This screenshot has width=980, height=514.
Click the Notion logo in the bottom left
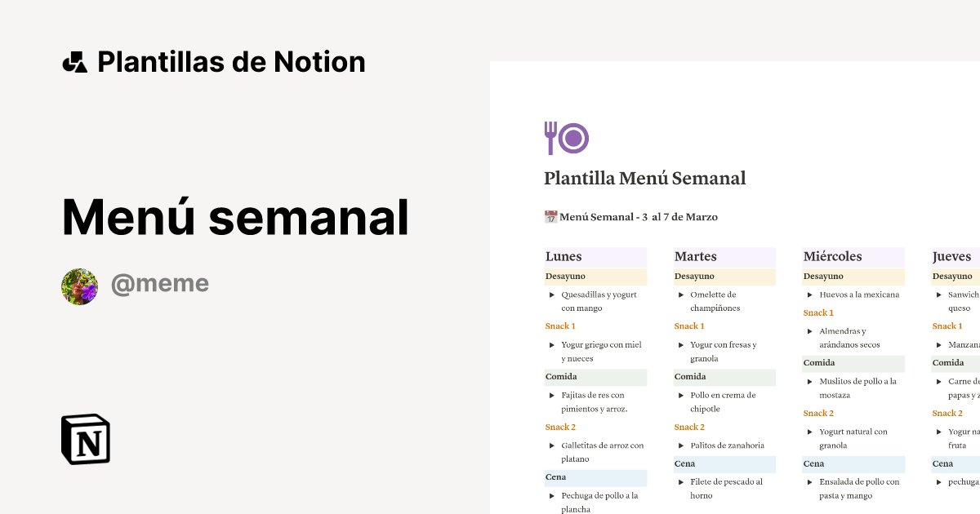coord(86,439)
